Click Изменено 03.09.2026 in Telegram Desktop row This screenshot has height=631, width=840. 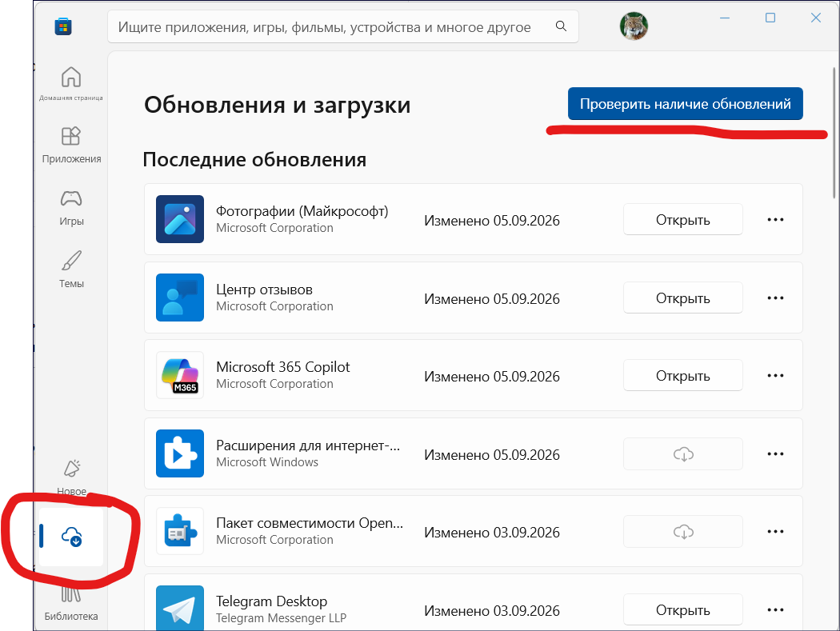click(492, 611)
